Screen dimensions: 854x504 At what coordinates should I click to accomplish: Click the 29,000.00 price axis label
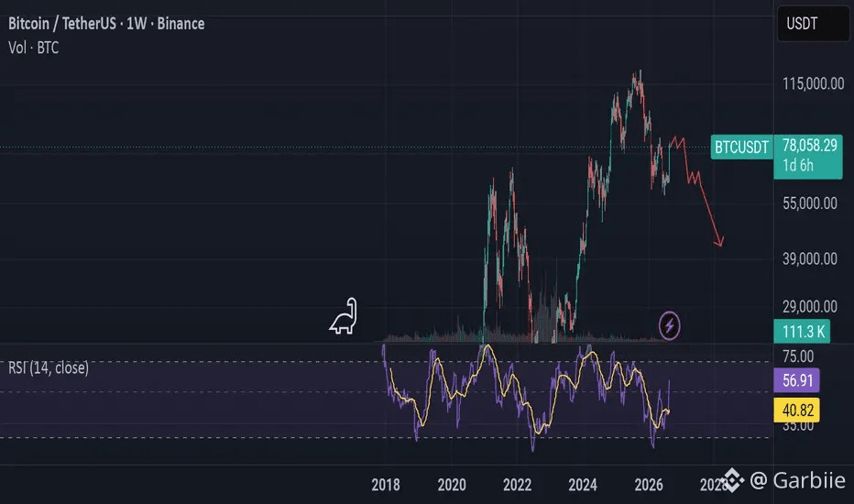click(810, 307)
